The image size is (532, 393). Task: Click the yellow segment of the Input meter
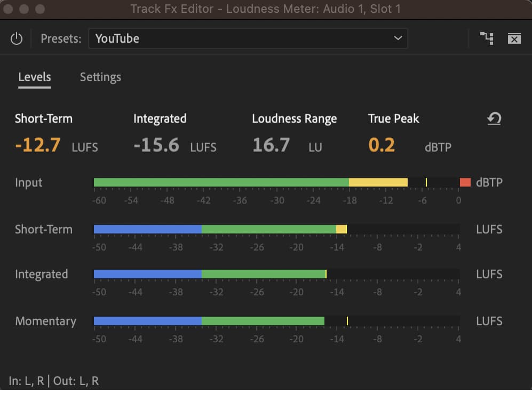point(379,182)
